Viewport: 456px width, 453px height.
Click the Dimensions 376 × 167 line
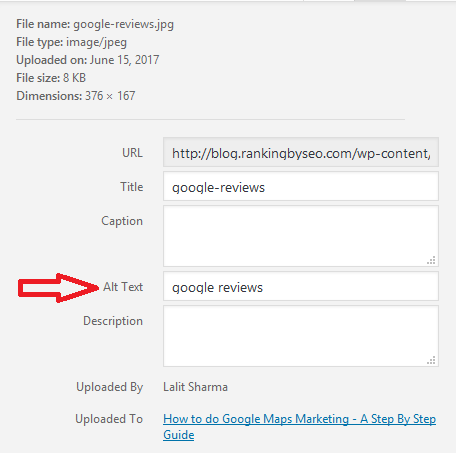76,96
